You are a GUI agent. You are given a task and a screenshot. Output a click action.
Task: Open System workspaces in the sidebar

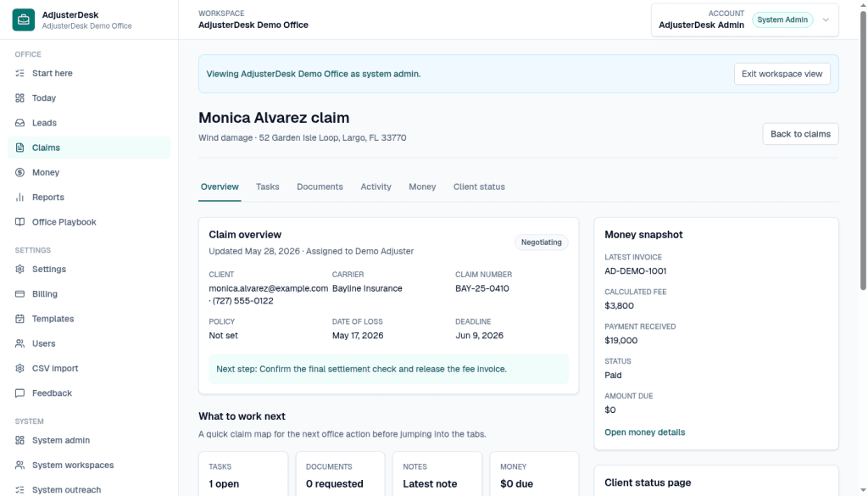click(x=89, y=465)
